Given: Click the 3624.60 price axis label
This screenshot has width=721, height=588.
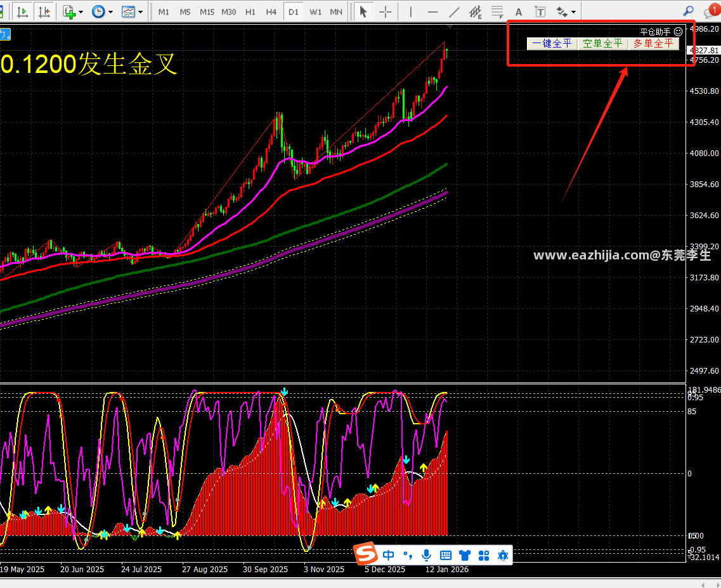Looking at the screenshot, I should click(704, 215).
